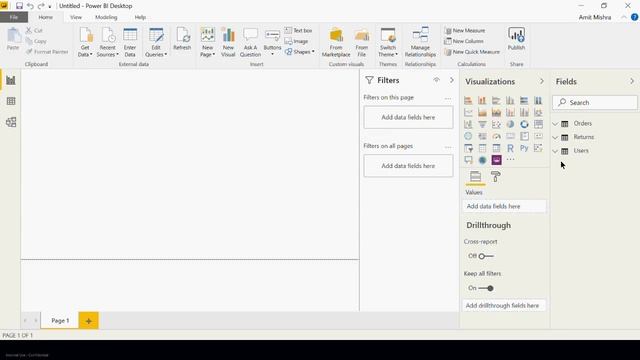Image resolution: width=640 pixels, height=360 pixels.
Task: Select area chart visualization
Action: point(482,112)
